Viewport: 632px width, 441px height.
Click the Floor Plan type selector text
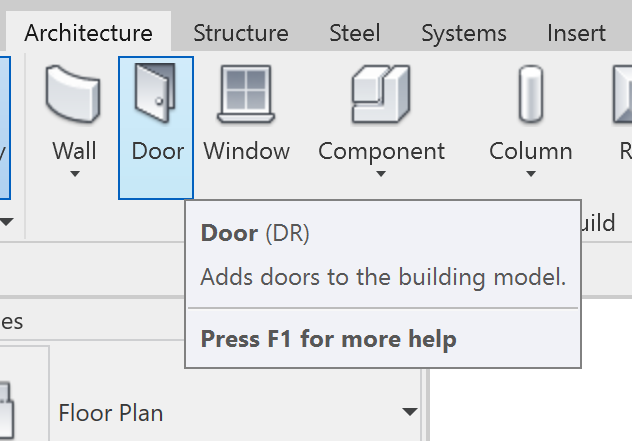tap(110, 412)
